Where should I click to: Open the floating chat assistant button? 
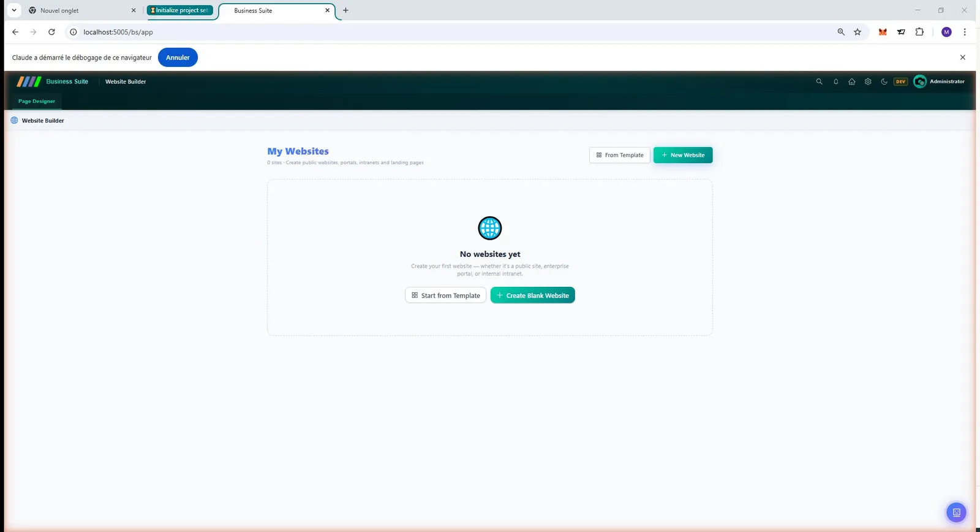click(956, 512)
